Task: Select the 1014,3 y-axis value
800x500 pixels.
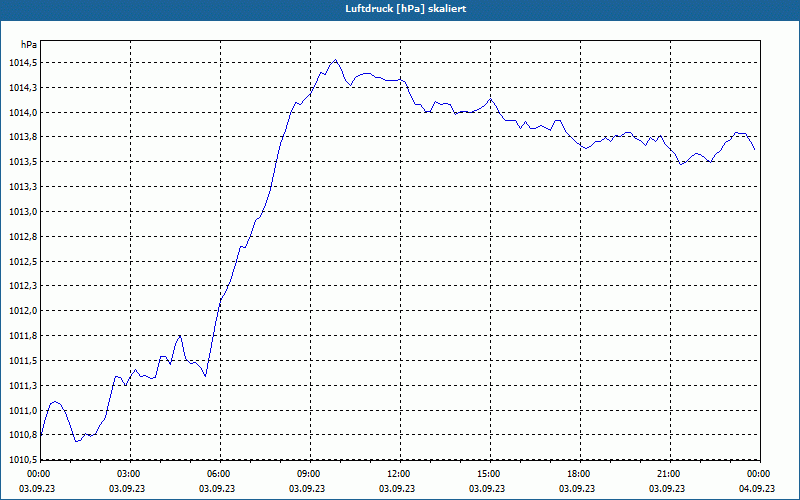Action: pyautogui.click(x=23, y=88)
